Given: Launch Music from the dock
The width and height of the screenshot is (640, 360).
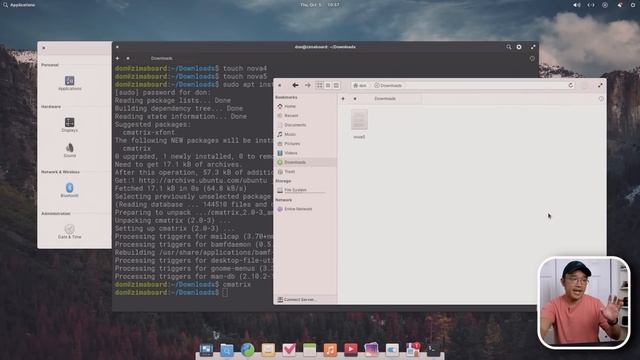Looking at the screenshot, I should coord(330,350).
